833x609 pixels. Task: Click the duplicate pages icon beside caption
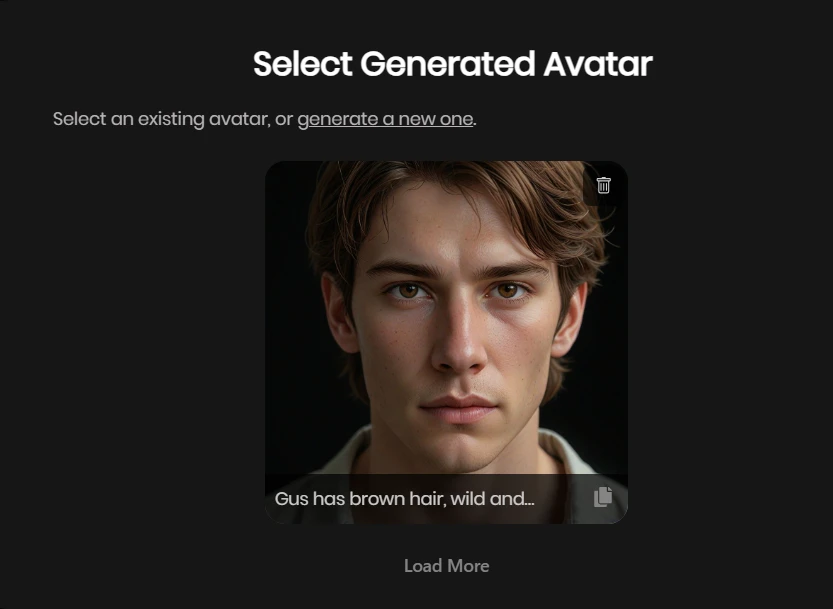603,497
